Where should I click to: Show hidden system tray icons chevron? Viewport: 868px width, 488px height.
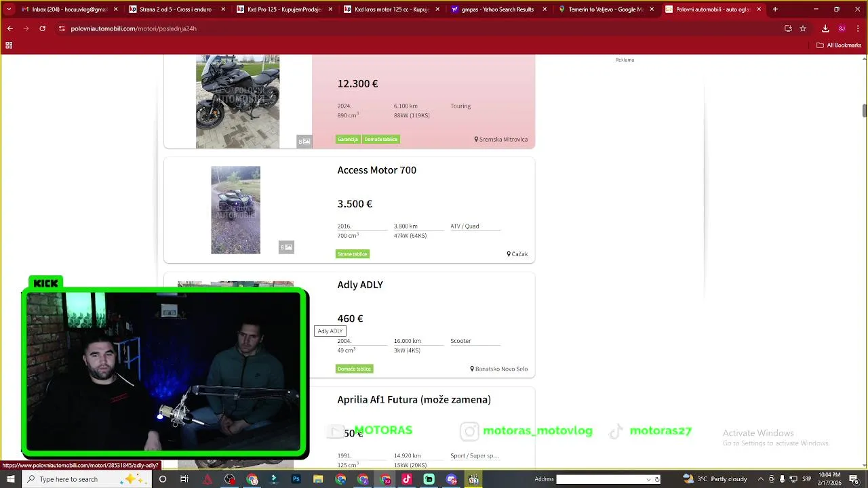pyautogui.click(x=760, y=479)
